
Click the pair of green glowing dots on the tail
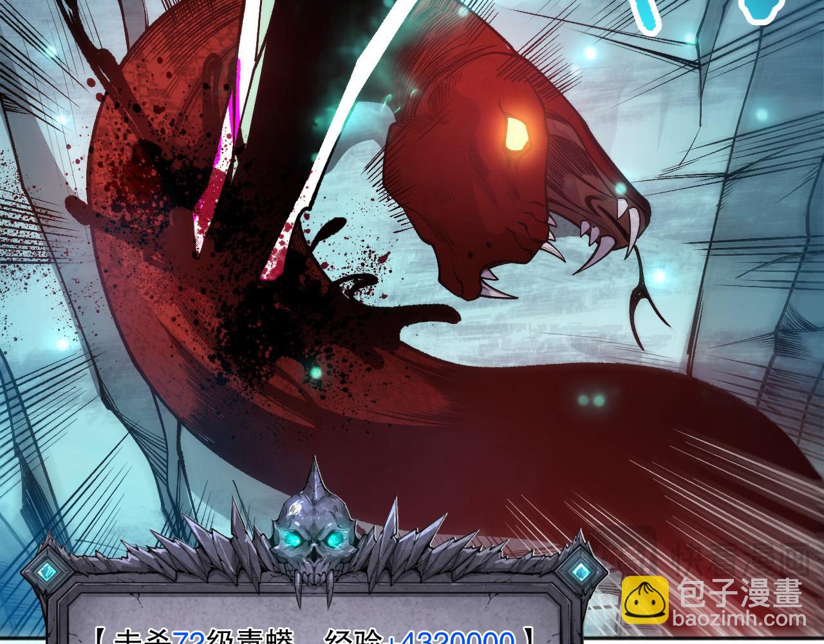pyautogui.click(x=591, y=399)
